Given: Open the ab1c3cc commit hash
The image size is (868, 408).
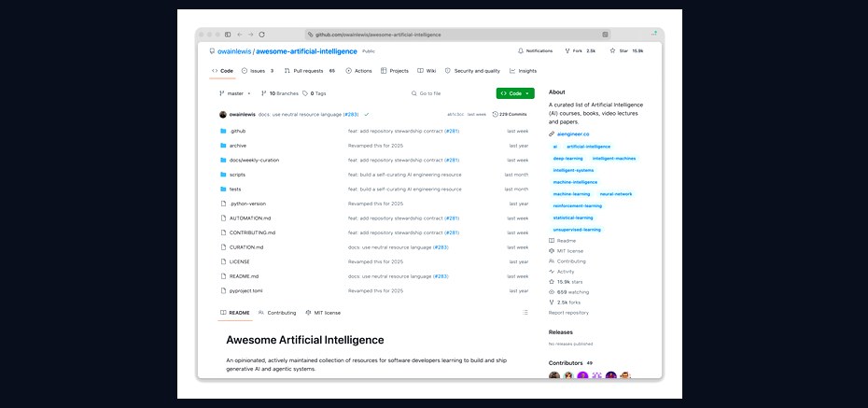Looking at the screenshot, I should point(455,115).
